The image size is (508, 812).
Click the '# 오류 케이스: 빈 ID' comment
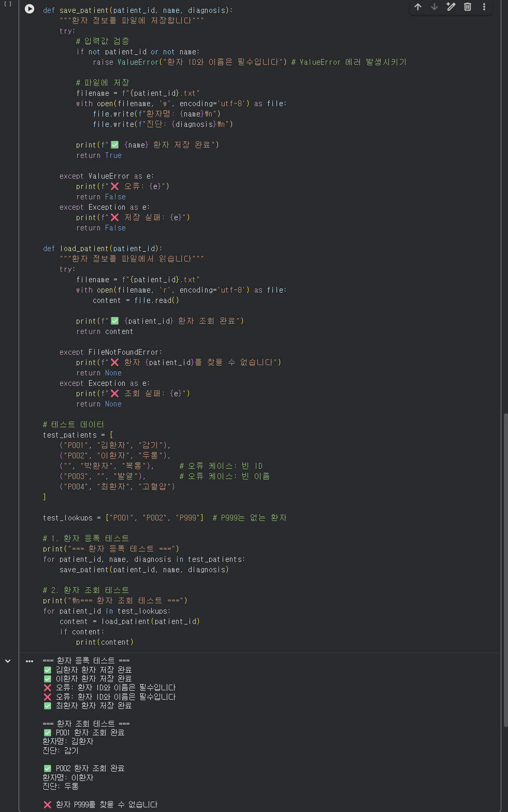[x=221, y=466]
